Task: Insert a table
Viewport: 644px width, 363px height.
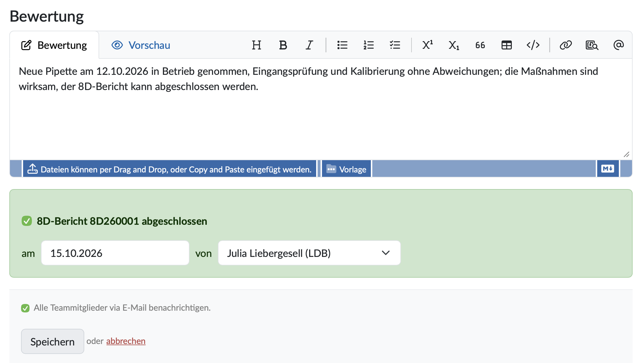Action: pyautogui.click(x=507, y=45)
